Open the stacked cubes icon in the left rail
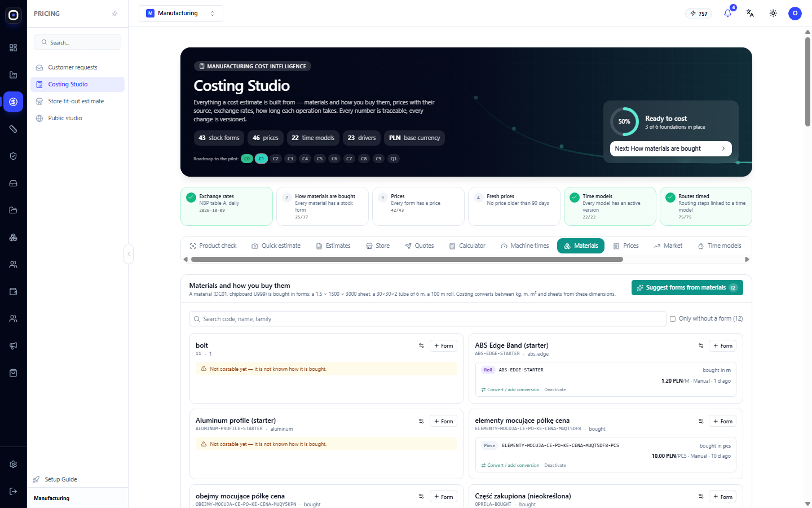 click(x=14, y=238)
